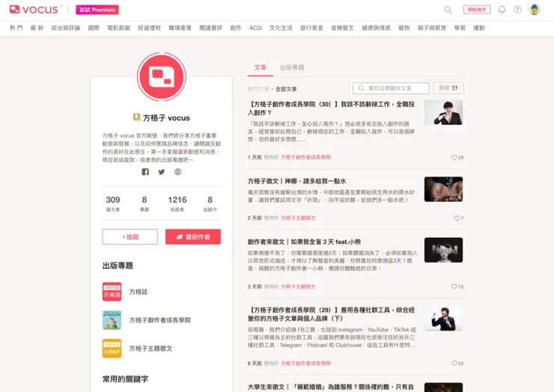Switch to the 文章 tab
The height and width of the screenshot is (392, 554).
tap(261, 67)
